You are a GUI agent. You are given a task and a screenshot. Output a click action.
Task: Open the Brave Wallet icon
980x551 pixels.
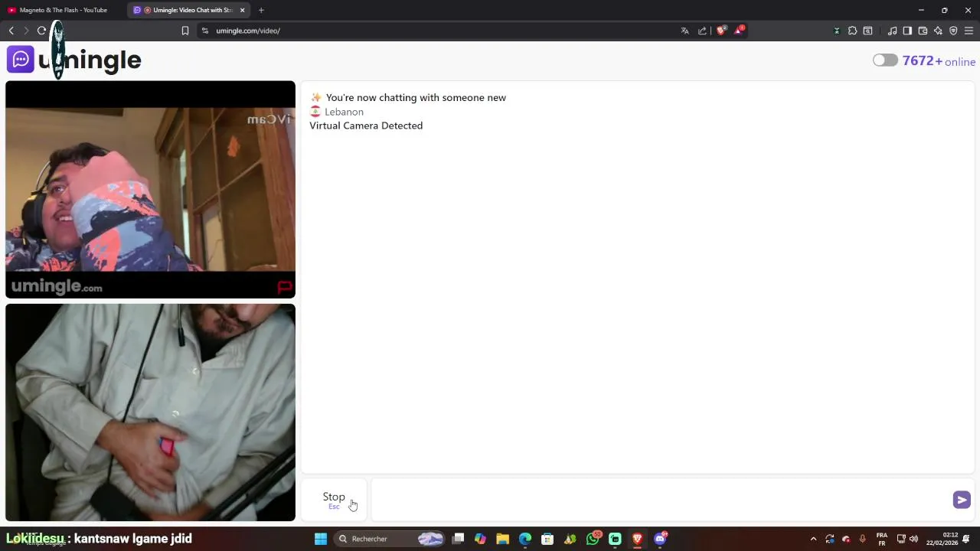pos(923,31)
